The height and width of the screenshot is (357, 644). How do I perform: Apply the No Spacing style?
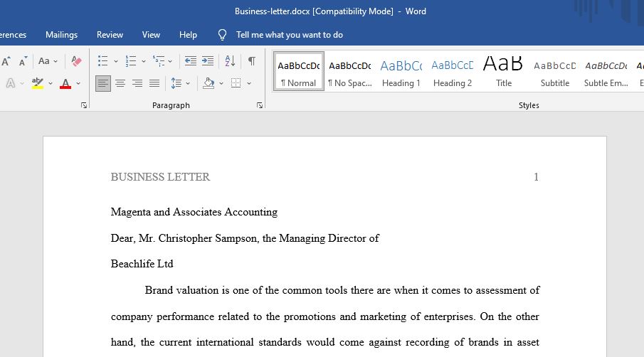[350, 71]
